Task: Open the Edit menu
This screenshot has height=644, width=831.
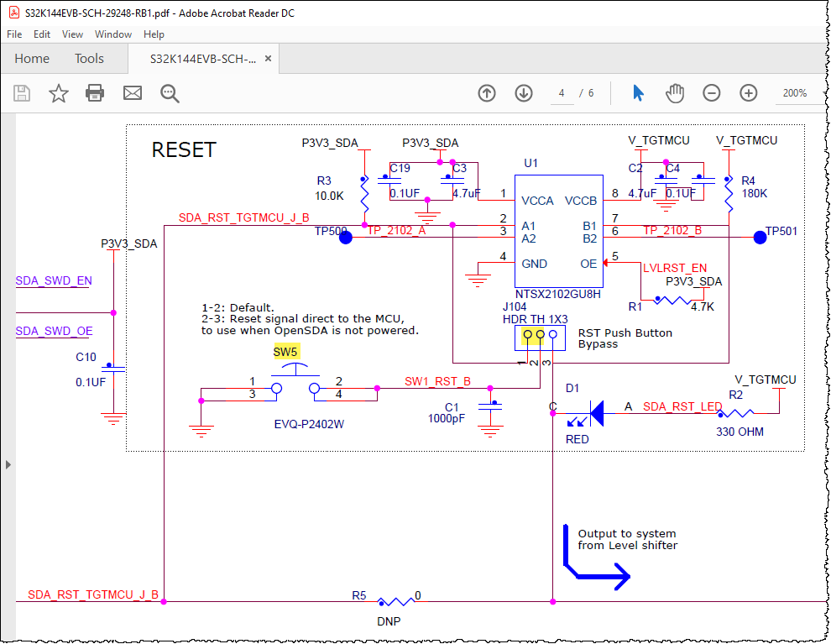Action: [41, 34]
